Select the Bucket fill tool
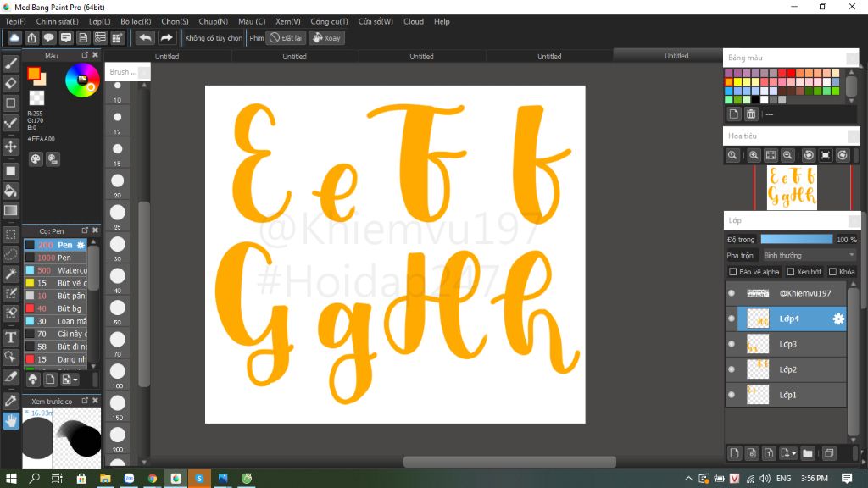The height and width of the screenshot is (488, 868). tap(10, 191)
